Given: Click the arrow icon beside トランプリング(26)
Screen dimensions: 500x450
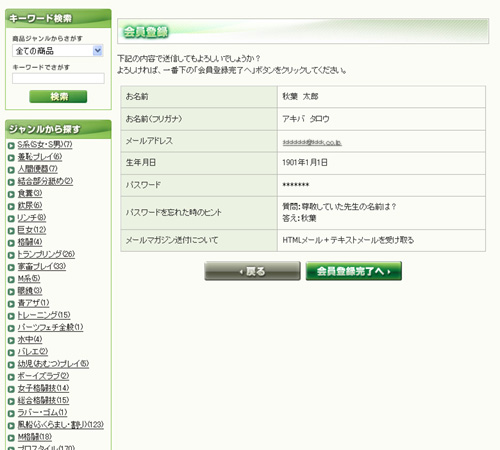Looking at the screenshot, I should click(11, 255).
